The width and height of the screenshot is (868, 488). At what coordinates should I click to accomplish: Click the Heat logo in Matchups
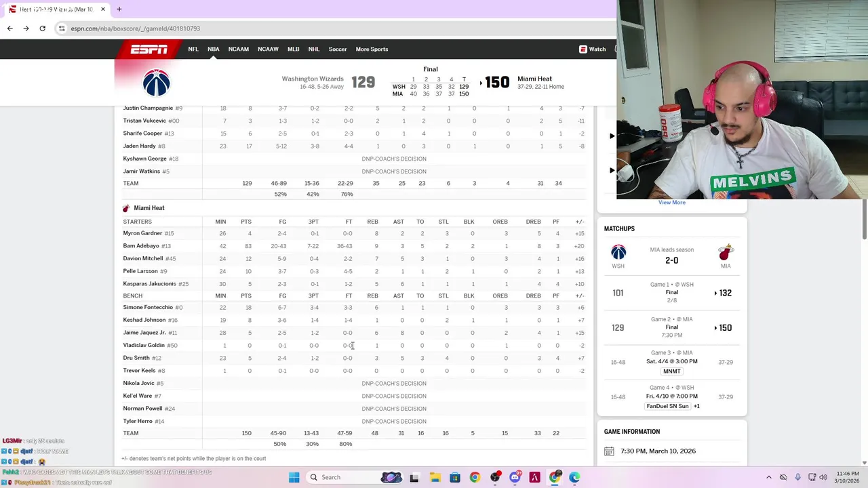(x=726, y=253)
